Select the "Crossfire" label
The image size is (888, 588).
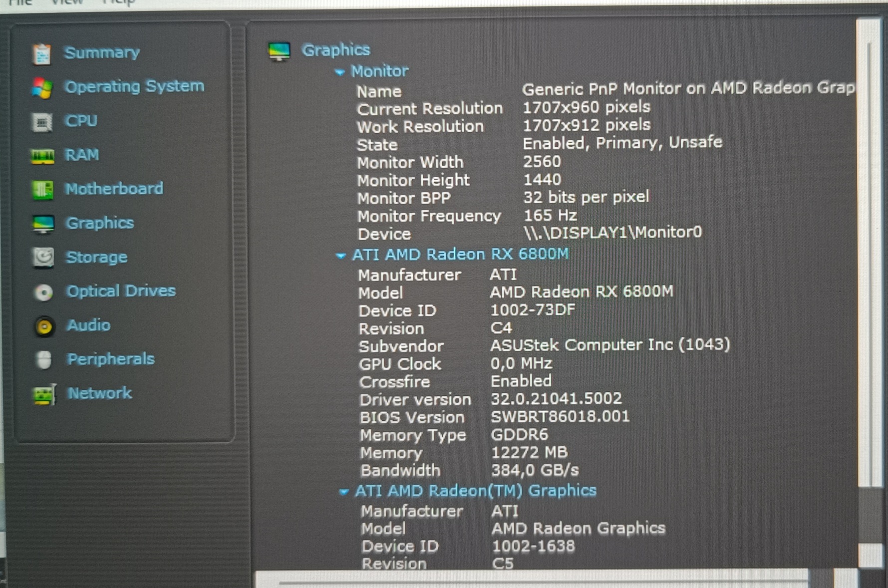394,382
